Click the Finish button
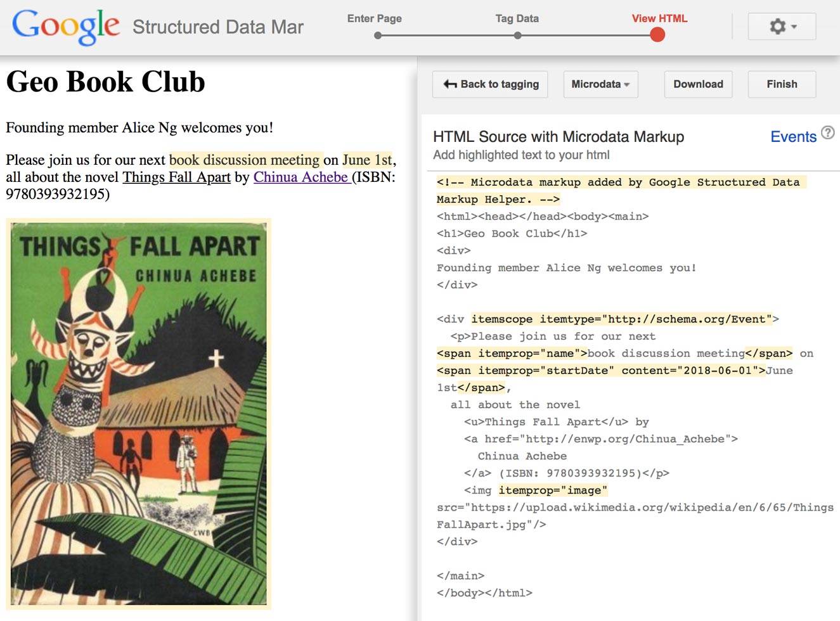Viewport: 840px width, 621px height. coord(782,84)
